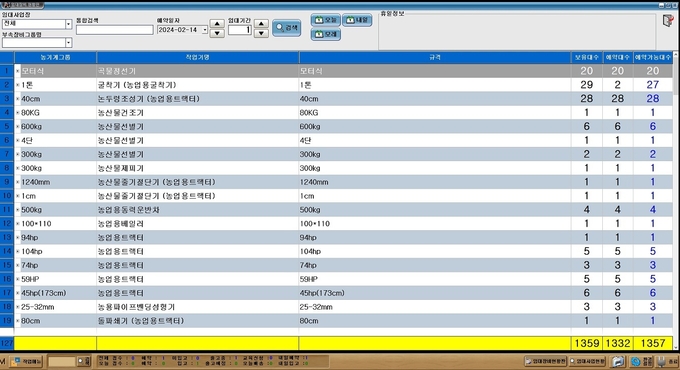The image size is (680, 370).
Task: Expand the 임대사업장 dropdown showing 전체
Action: tap(68, 24)
